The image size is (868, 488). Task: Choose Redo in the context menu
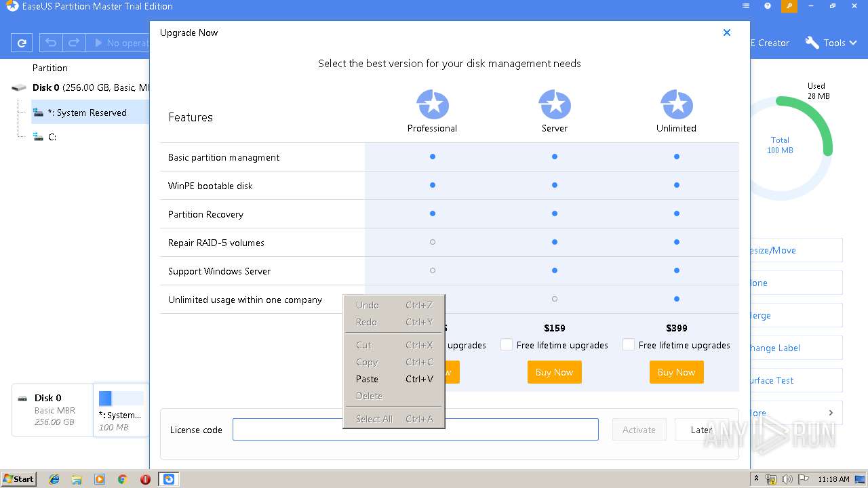394,322
